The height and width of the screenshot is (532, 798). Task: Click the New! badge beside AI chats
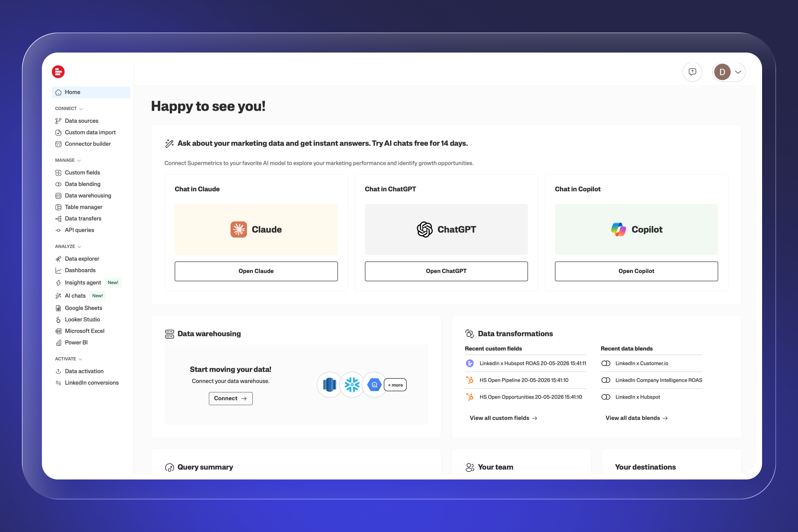click(x=97, y=296)
